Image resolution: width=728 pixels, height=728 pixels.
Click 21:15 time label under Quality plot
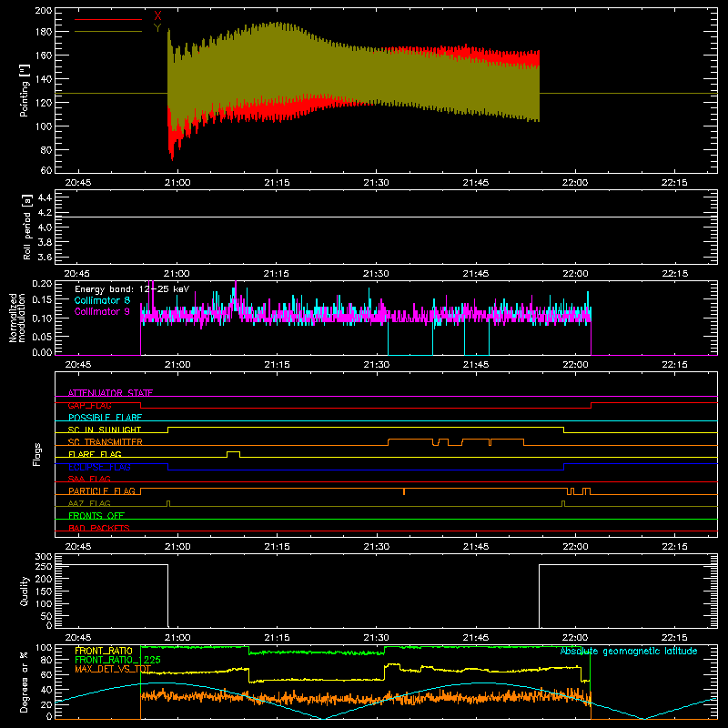coord(277,638)
